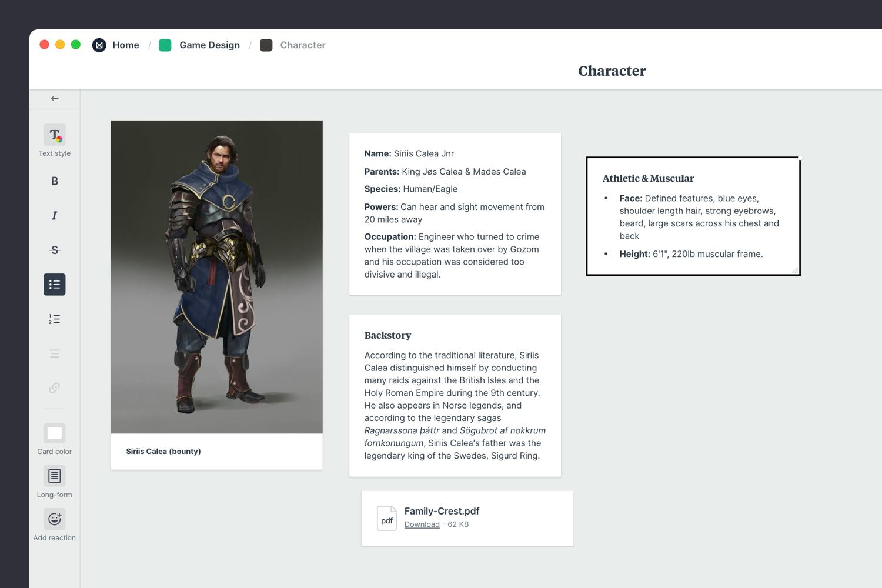Screen dimensions: 882x588
Task: Go to Home in breadcrumb
Action: [125, 45]
